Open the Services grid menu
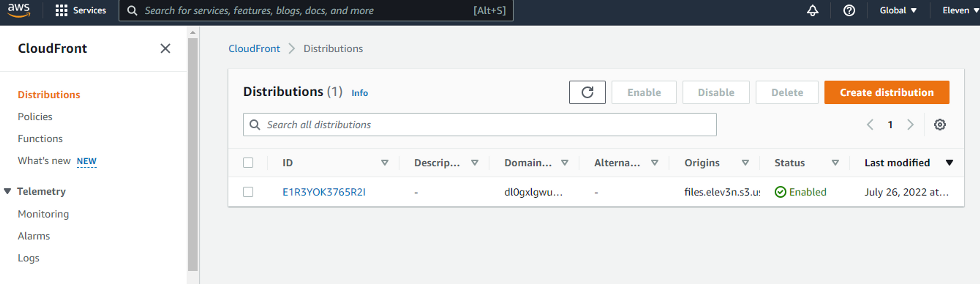 tap(80, 10)
